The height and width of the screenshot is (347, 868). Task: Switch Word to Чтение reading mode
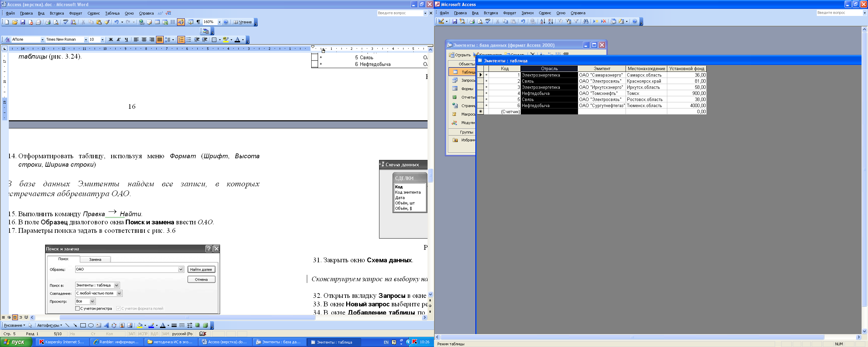point(243,22)
